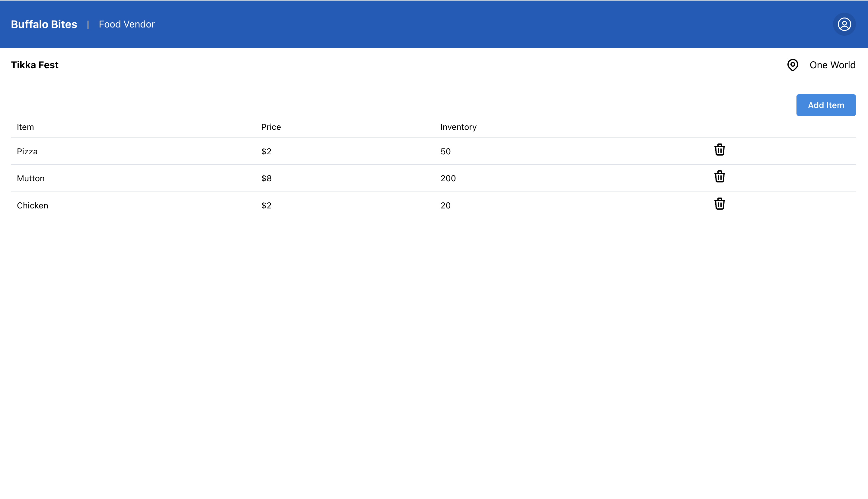Click the Add Item button

click(825, 105)
